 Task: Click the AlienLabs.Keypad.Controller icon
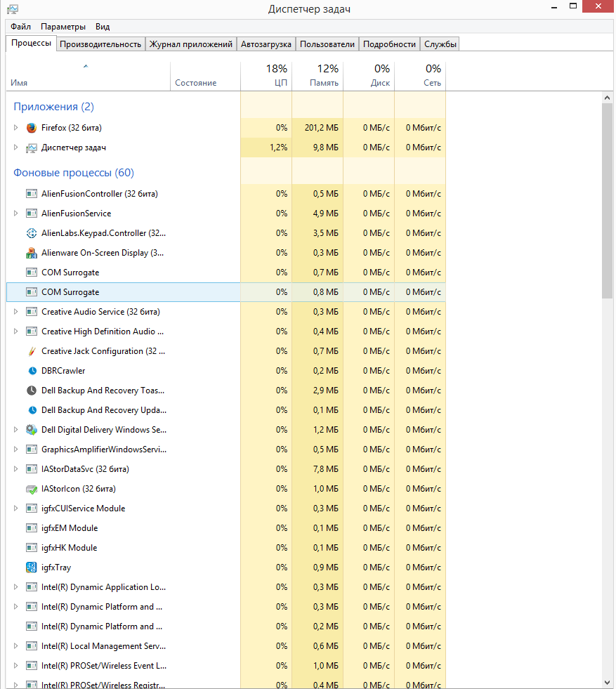point(31,233)
